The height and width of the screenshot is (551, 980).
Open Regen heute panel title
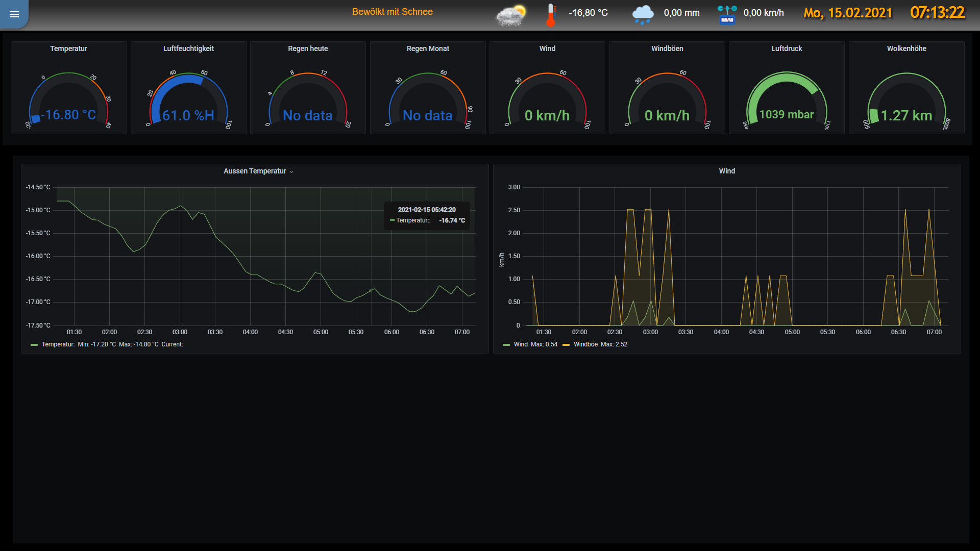(x=308, y=48)
